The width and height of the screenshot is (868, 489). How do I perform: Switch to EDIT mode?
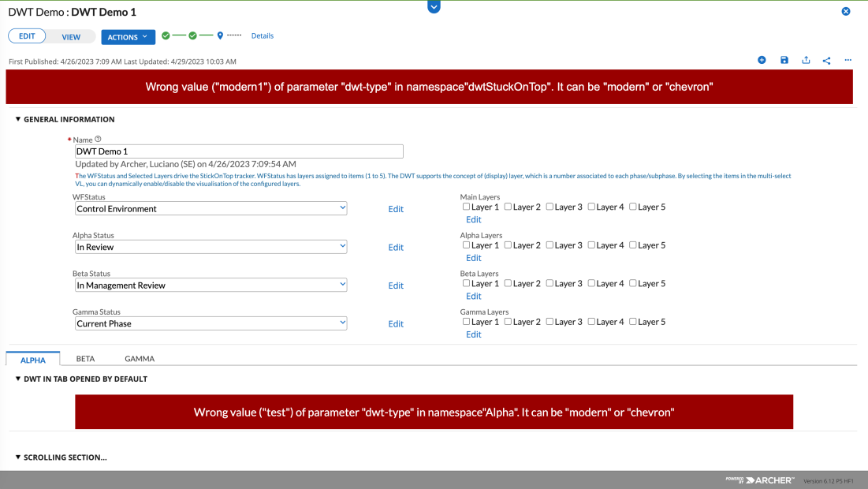27,36
